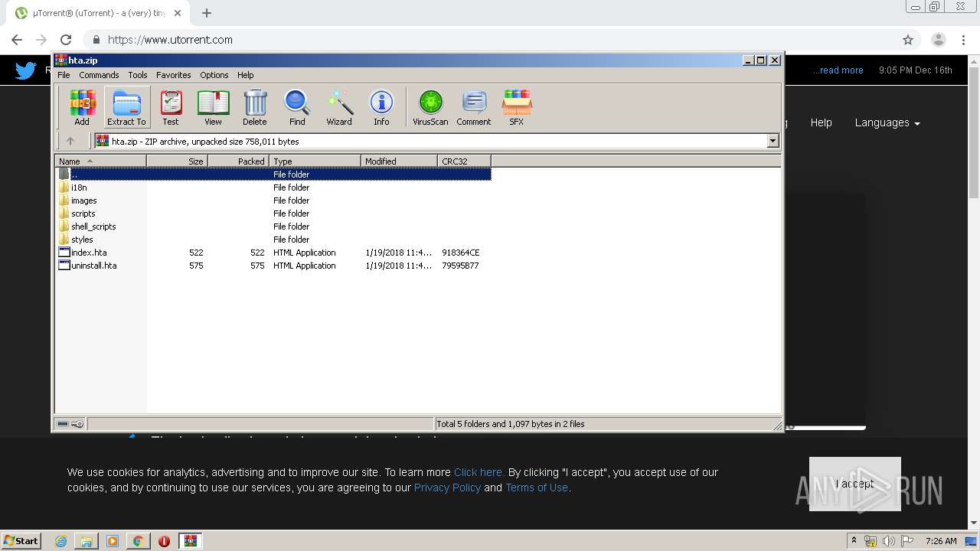Sort by the Type column header
This screenshot has width=980, height=551.
click(315, 161)
